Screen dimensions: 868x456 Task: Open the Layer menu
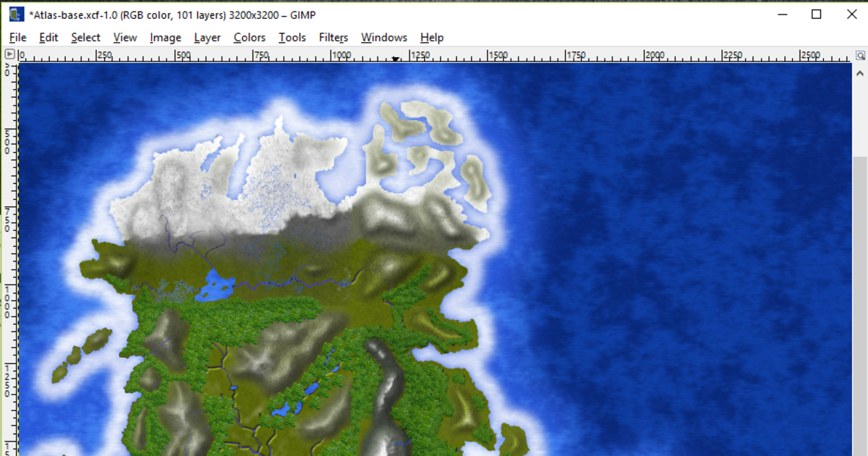click(x=207, y=37)
